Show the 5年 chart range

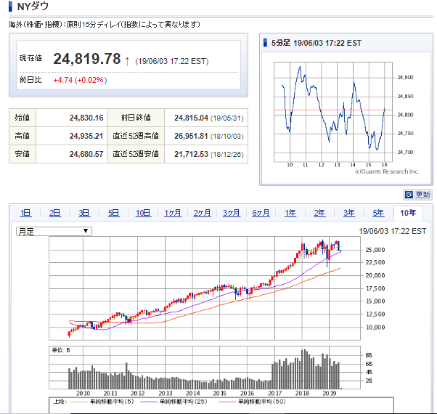(378, 213)
